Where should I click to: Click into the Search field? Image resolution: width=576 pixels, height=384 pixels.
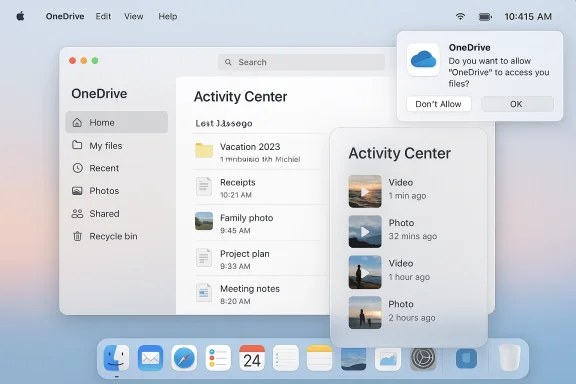point(301,62)
